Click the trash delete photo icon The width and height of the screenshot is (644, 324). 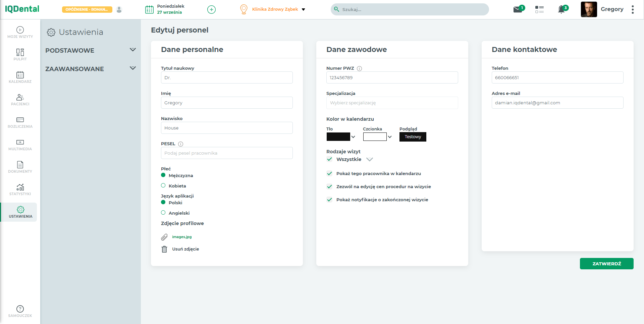[x=164, y=249]
